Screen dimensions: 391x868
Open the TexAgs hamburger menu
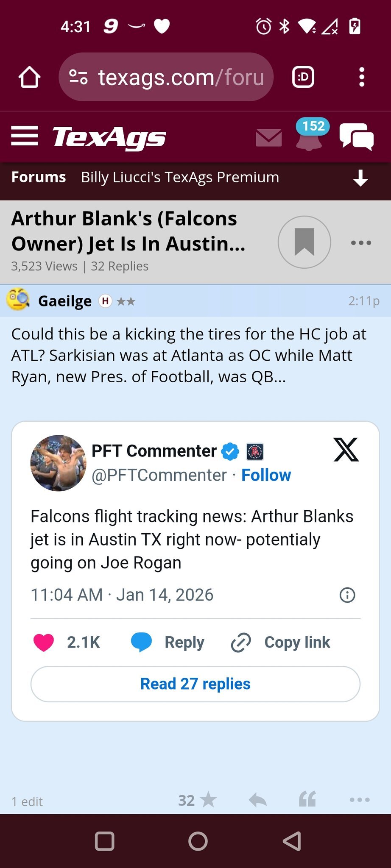click(x=25, y=136)
